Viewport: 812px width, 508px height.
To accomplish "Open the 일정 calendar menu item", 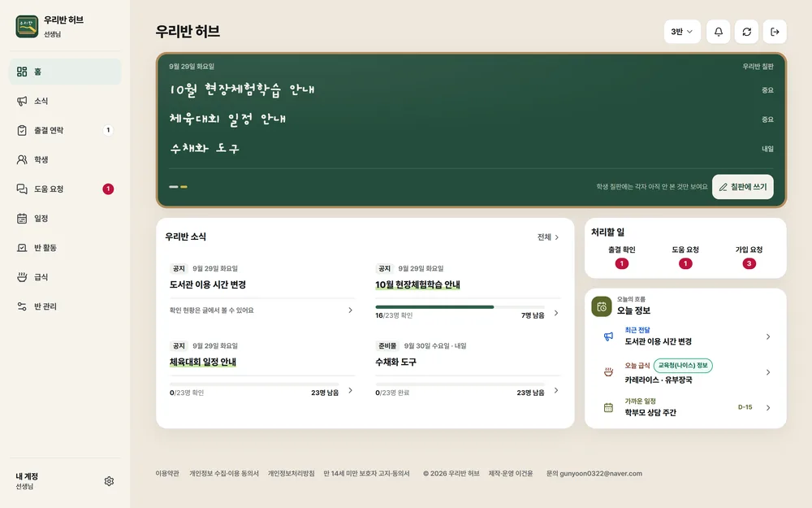I will 65,218.
